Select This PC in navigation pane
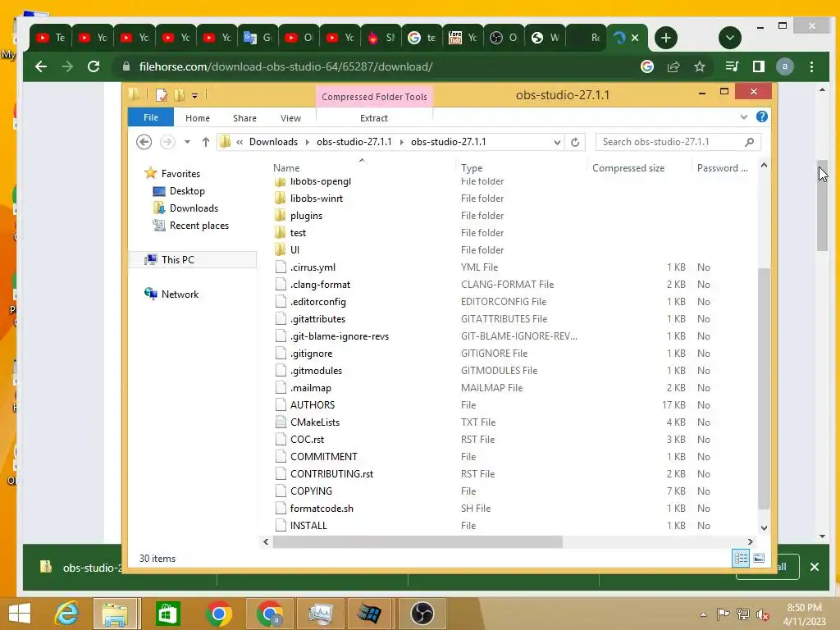840x630 pixels. [177, 260]
